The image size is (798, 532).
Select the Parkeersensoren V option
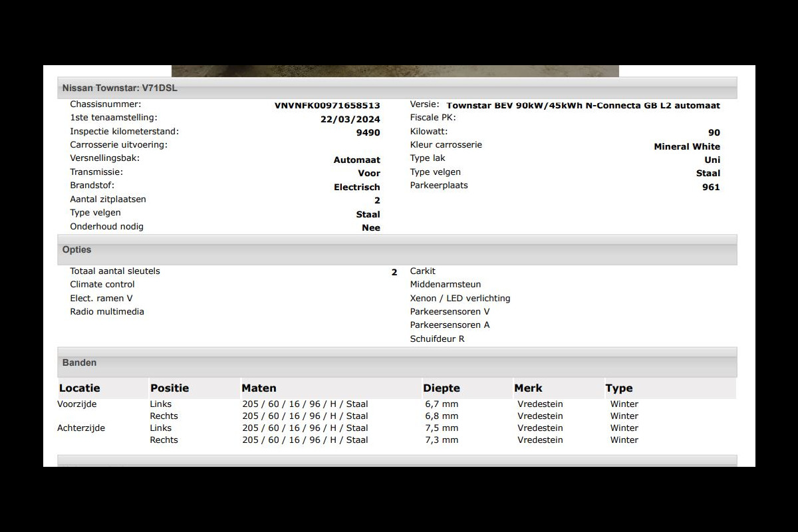[x=450, y=312]
